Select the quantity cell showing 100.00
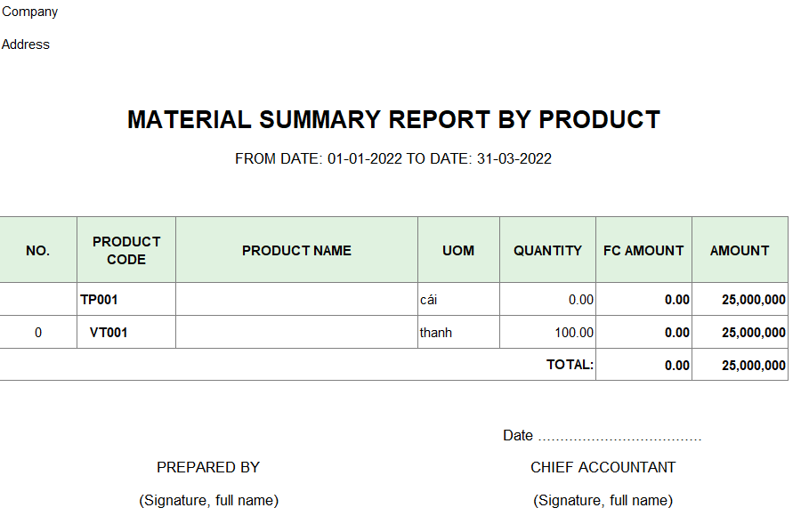The width and height of the screenshot is (809, 532). (547, 333)
